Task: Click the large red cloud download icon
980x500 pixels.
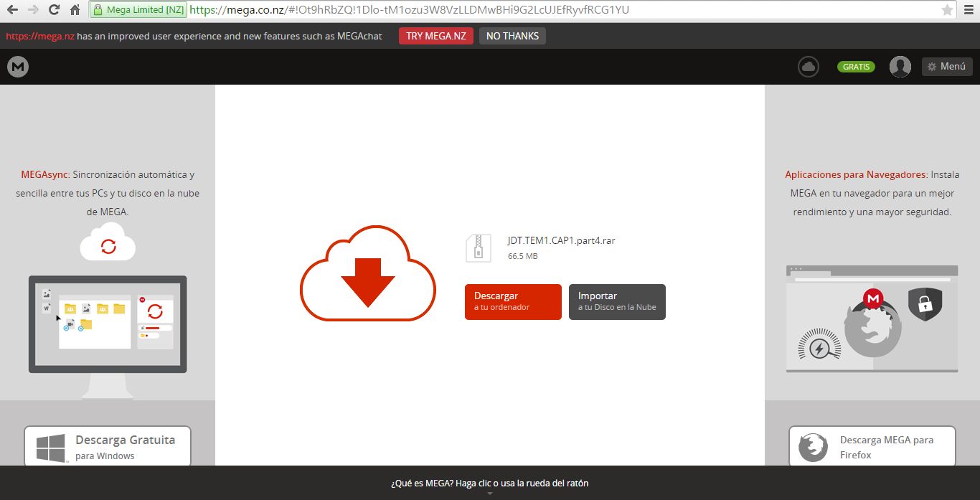Action: coord(368,273)
